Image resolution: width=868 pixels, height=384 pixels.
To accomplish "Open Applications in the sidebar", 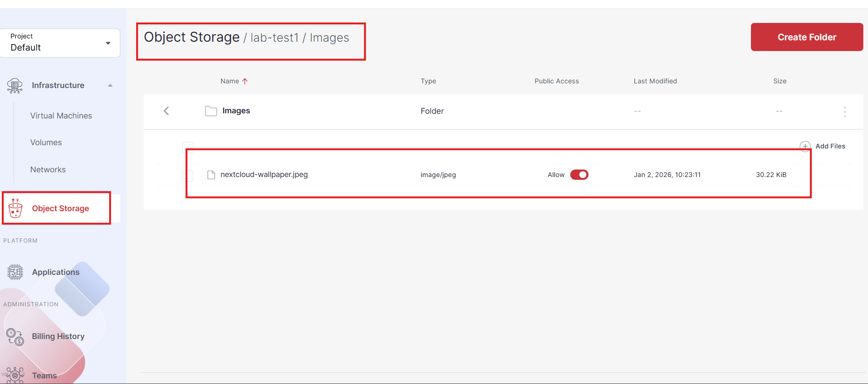I will click(x=56, y=272).
